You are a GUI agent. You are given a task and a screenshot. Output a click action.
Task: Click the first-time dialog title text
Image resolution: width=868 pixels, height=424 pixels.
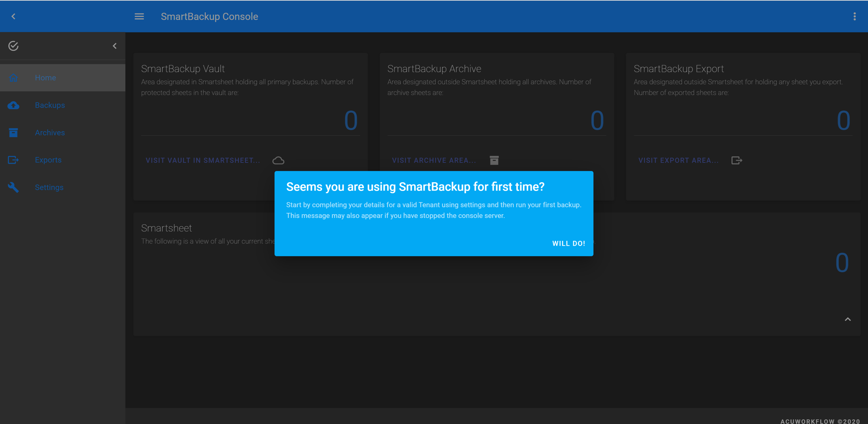415,187
